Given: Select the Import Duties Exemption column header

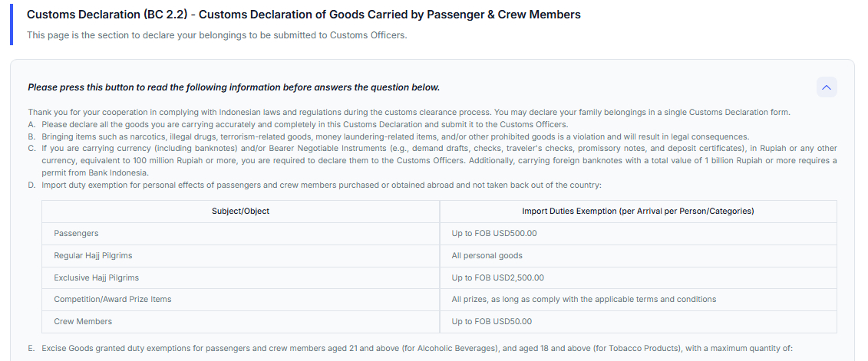Looking at the screenshot, I should click(x=638, y=211).
